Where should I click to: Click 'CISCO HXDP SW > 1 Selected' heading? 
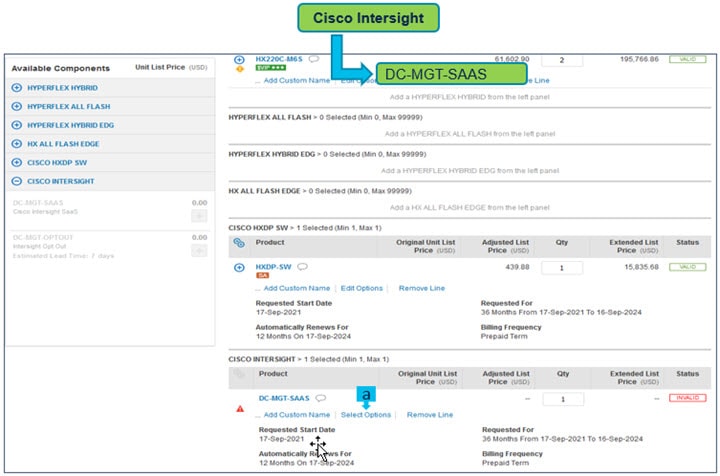pyautogui.click(x=305, y=228)
